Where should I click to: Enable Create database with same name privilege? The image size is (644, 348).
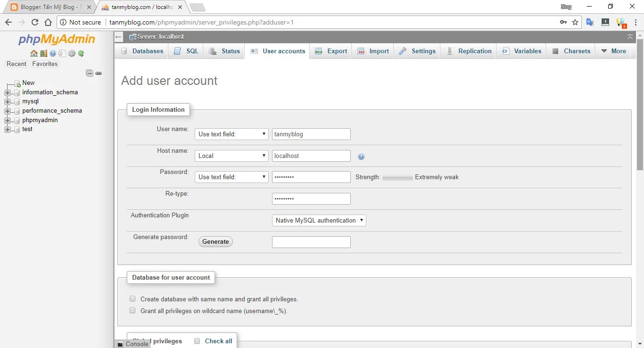tap(132, 298)
